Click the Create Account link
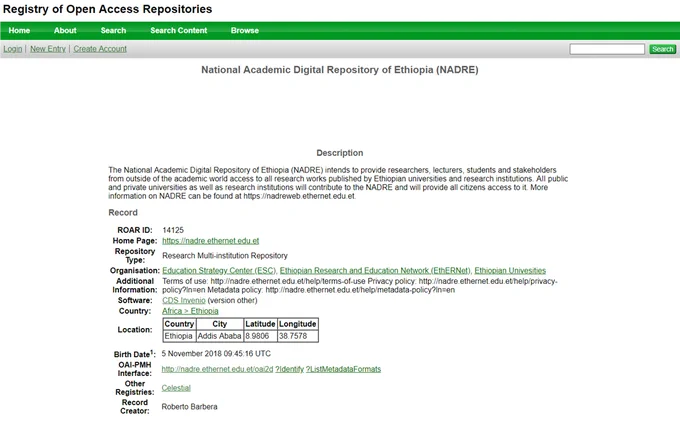This screenshot has height=422, width=680. click(100, 49)
